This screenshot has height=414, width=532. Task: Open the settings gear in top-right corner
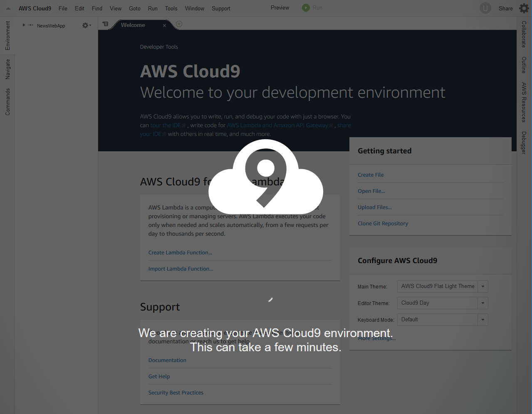[524, 8]
